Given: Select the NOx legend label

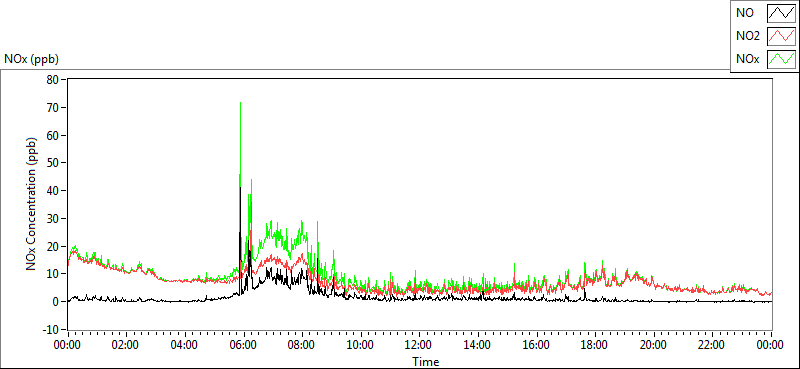Looking at the screenshot, I should [x=747, y=59].
